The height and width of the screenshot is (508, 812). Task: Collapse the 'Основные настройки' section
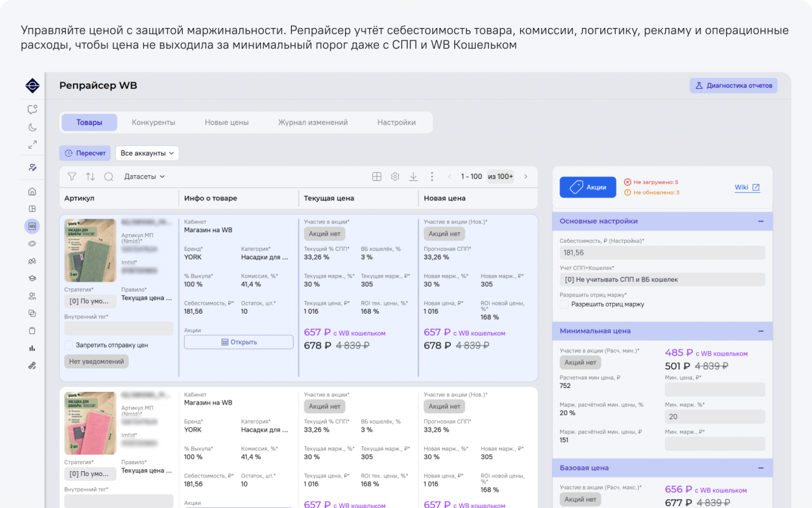(761, 221)
